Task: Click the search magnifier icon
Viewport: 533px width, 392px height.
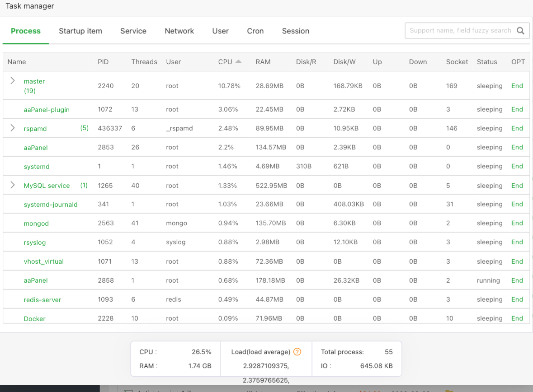Action: [x=520, y=31]
